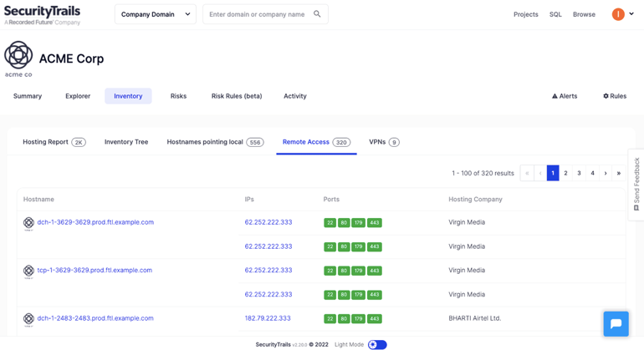Open the Browse page
Screen dimensions: 644x350
coord(584,14)
